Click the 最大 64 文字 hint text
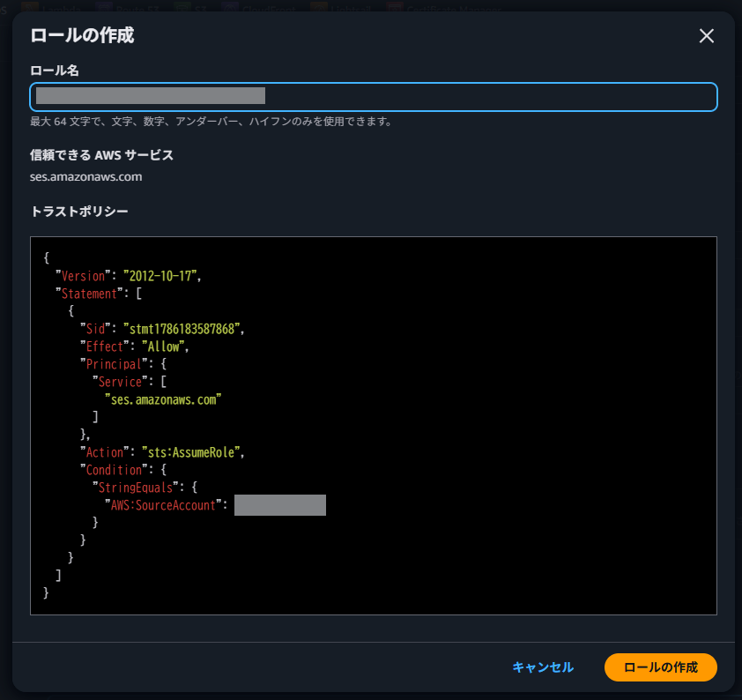Viewport: 742px width, 700px height. click(x=211, y=122)
